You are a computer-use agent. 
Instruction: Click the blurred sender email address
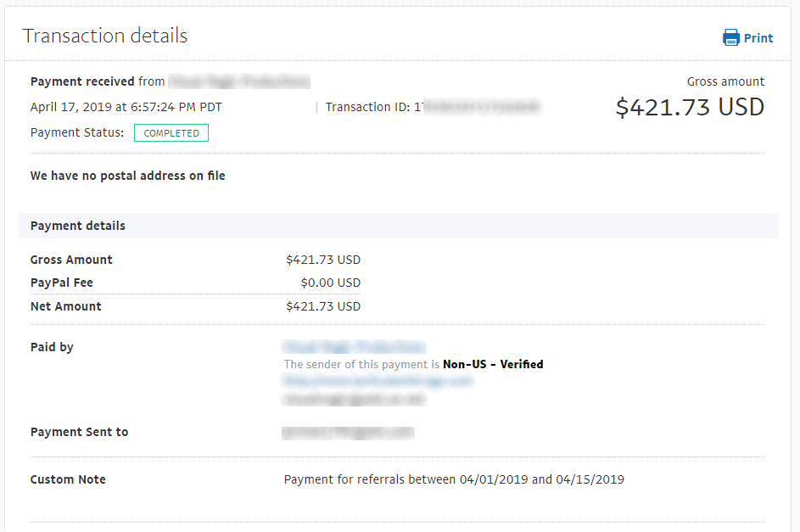coord(354,398)
